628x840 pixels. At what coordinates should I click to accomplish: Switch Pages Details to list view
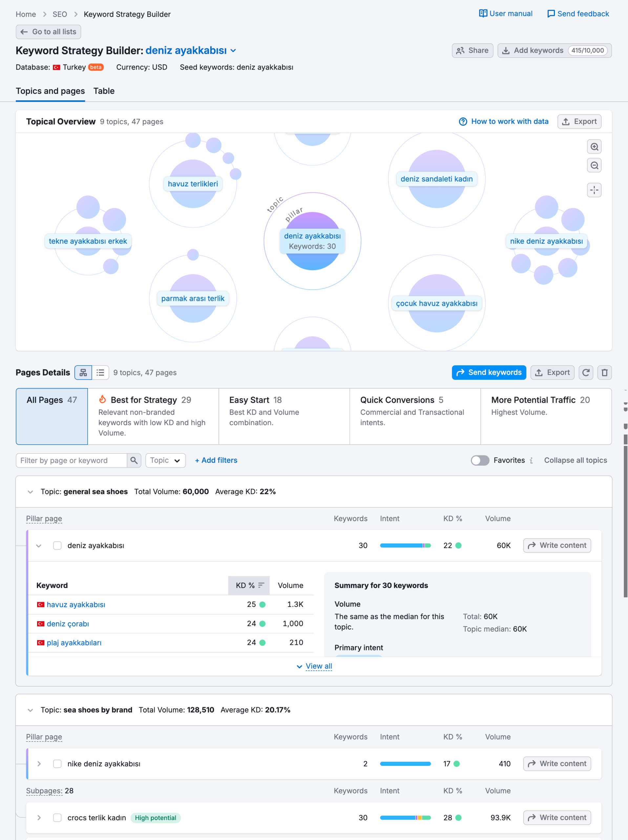tap(100, 372)
